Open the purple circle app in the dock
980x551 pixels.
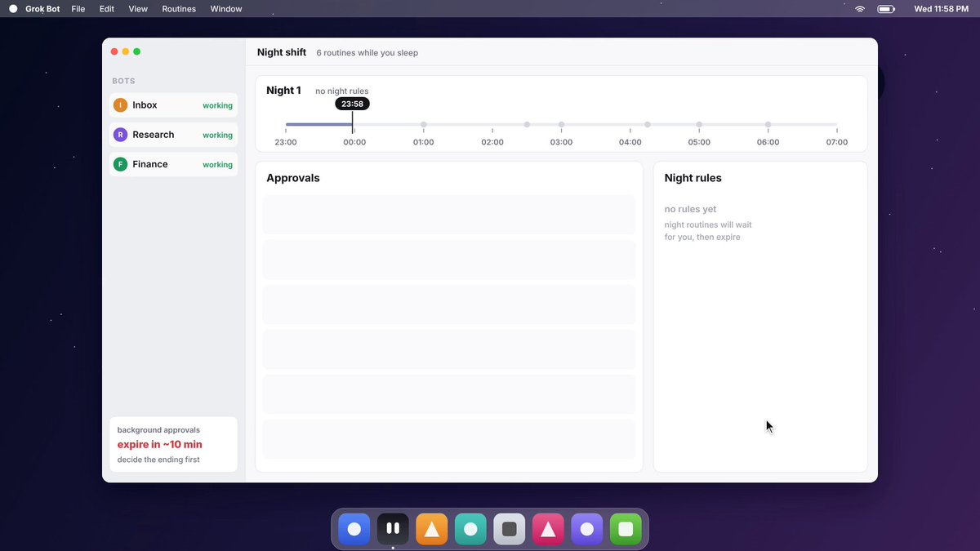pos(587,529)
